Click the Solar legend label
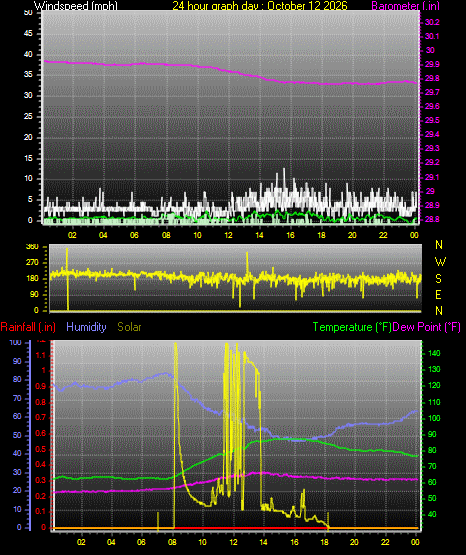 tap(129, 327)
